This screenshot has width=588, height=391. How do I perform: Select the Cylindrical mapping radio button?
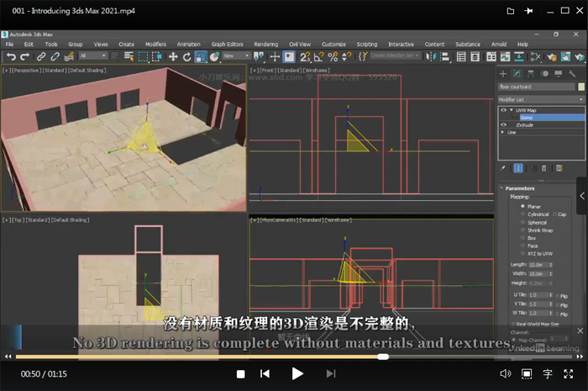523,214
